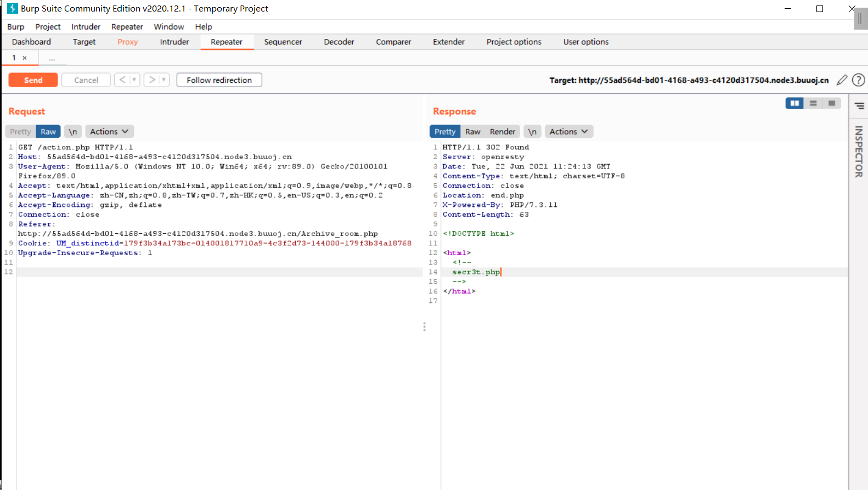Send the request
868x490 pixels.
tap(33, 80)
